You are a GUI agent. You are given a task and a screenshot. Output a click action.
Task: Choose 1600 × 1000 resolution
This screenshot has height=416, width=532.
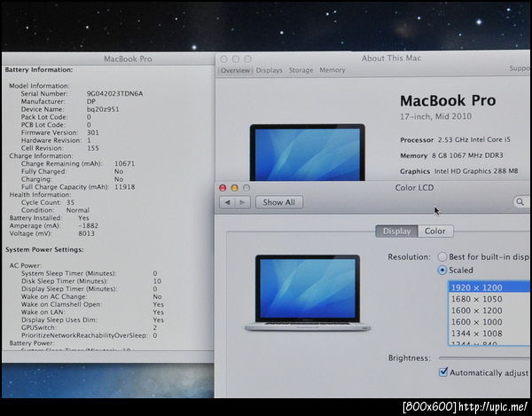[x=489, y=322]
